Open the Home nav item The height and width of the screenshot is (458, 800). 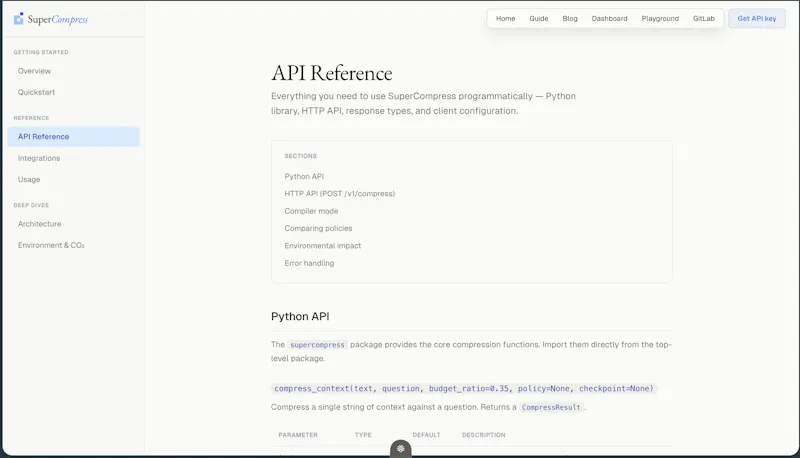click(506, 18)
